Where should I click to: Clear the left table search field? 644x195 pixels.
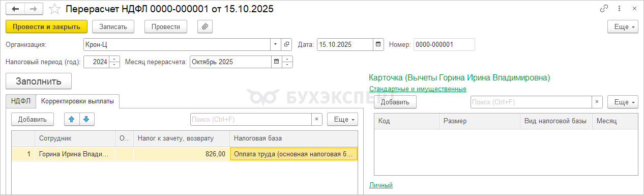click(x=317, y=119)
